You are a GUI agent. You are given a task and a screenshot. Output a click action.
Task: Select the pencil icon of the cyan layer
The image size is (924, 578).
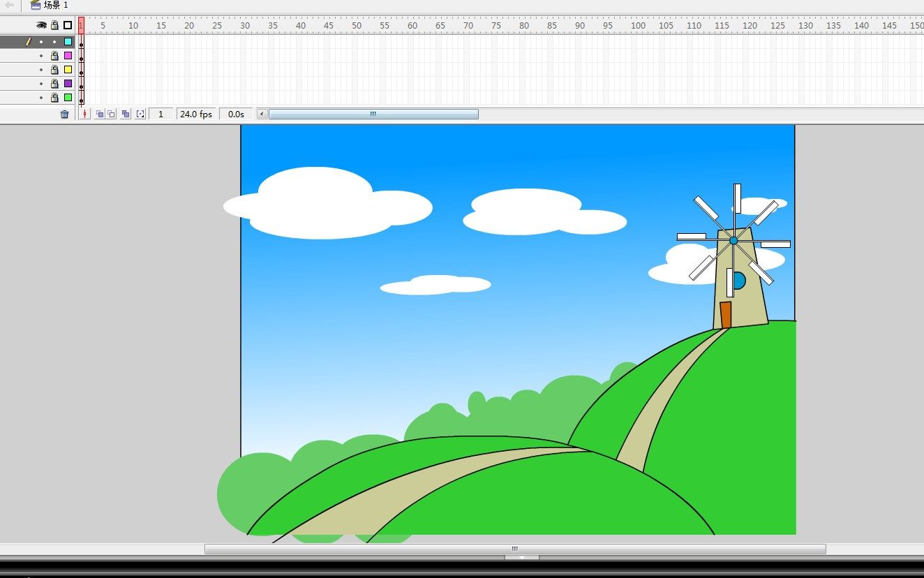pyautogui.click(x=29, y=41)
